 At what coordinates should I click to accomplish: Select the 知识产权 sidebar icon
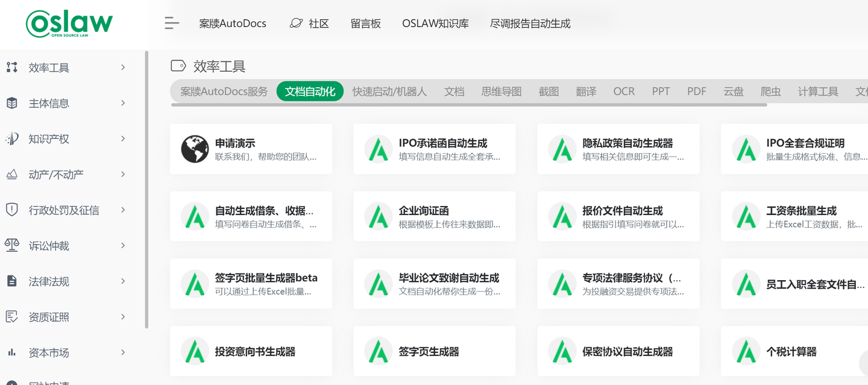pos(12,139)
